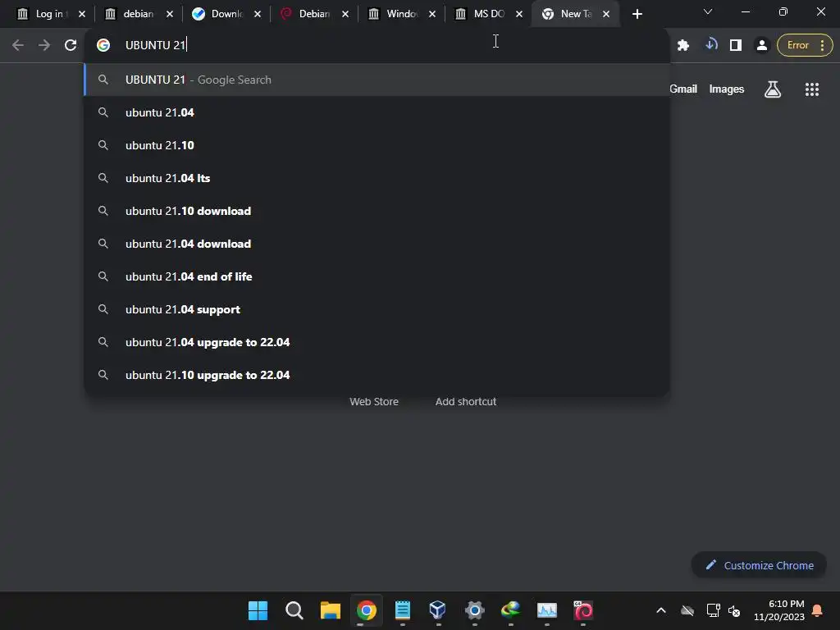This screenshot has width=840, height=630.
Task: Choose the 'ubuntu 21.04 lts' suggestion
Action: [377, 178]
